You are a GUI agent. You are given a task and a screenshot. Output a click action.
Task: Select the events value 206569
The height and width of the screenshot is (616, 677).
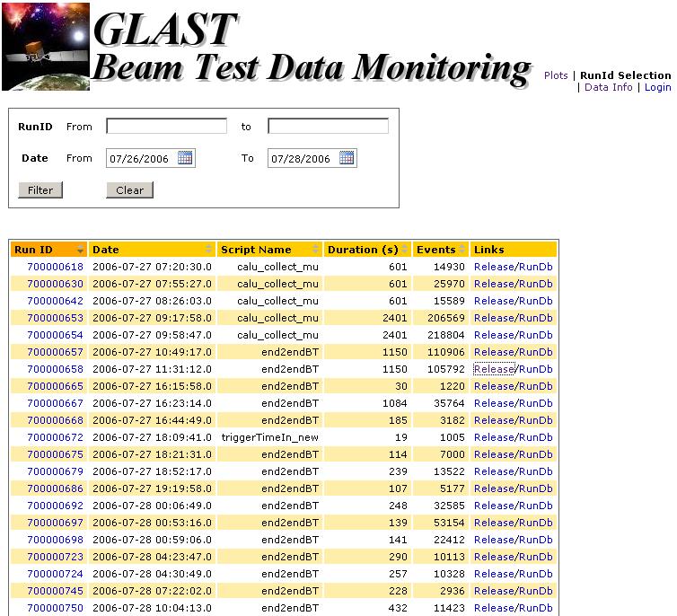point(446,318)
